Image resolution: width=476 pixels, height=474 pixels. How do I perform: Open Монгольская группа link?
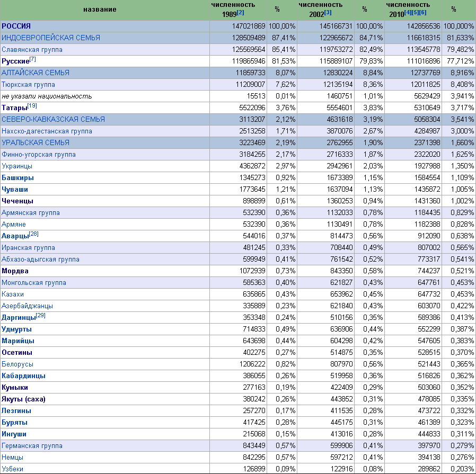34,283
